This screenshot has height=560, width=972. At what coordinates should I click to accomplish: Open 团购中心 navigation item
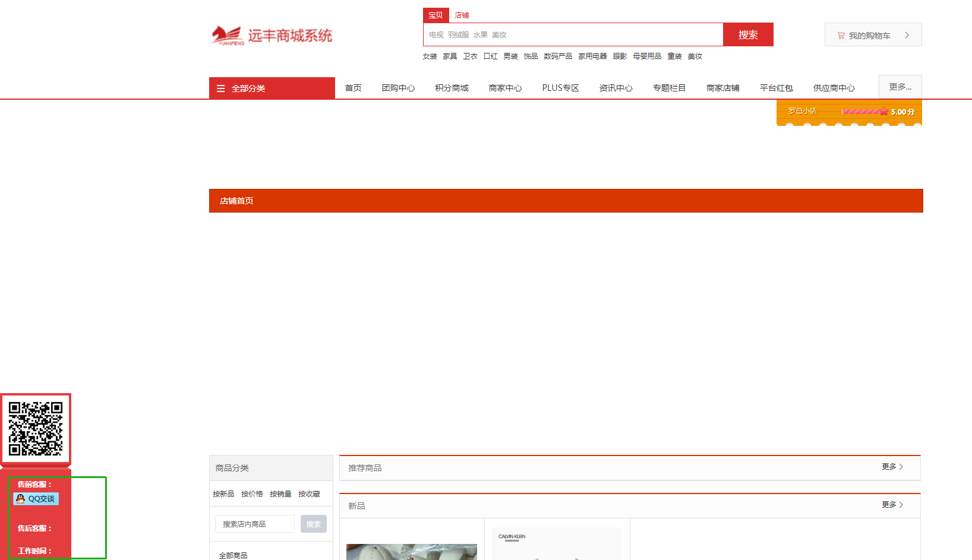pyautogui.click(x=398, y=88)
